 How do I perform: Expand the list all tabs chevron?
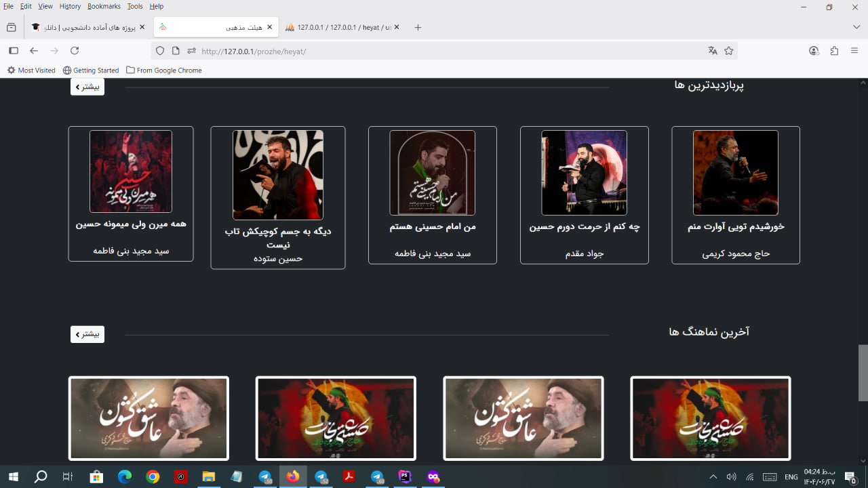pyautogui.click(x=856, y=27)
